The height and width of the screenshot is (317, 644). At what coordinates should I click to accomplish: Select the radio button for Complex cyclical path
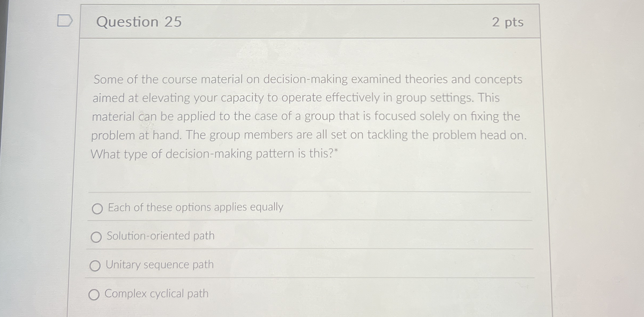[x=94, y=295]
